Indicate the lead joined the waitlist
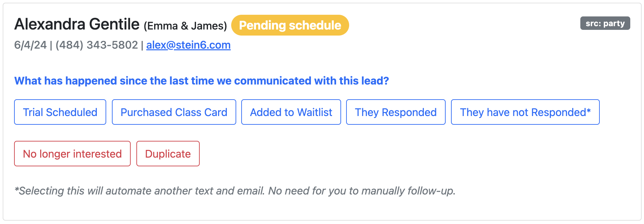The image size is (644, 224). (291, 112)
